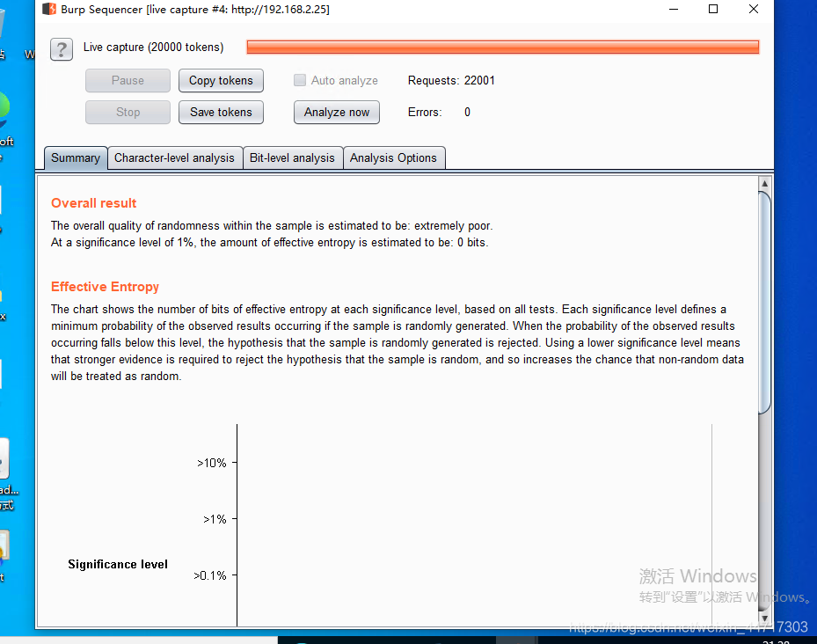Click the 'Overall result' heading
This screenshot has width=817, height=644.
pos(94,203)
